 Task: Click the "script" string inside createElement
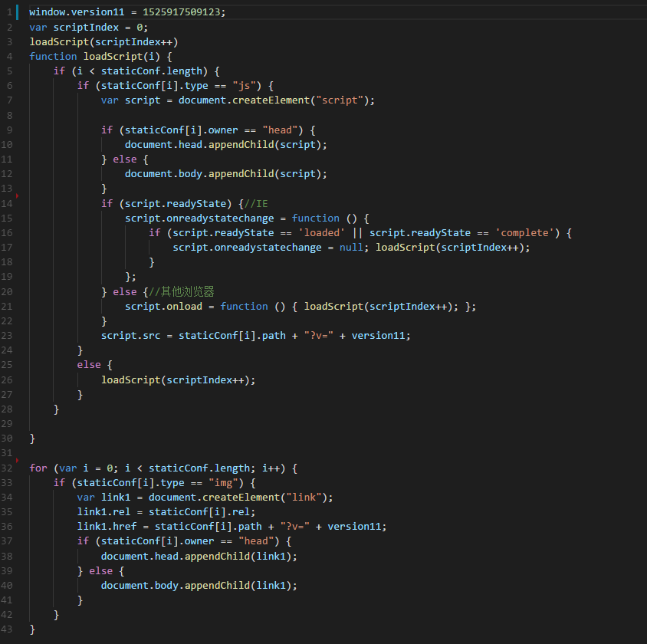340,100
